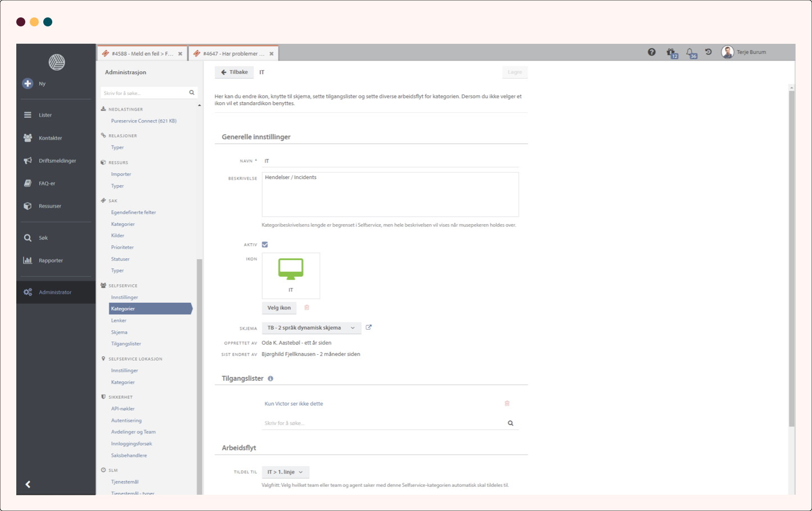Viewport: 812px width, 511px height.
Task: Click the Tilbake button
Action: click(x=234, y=72)
